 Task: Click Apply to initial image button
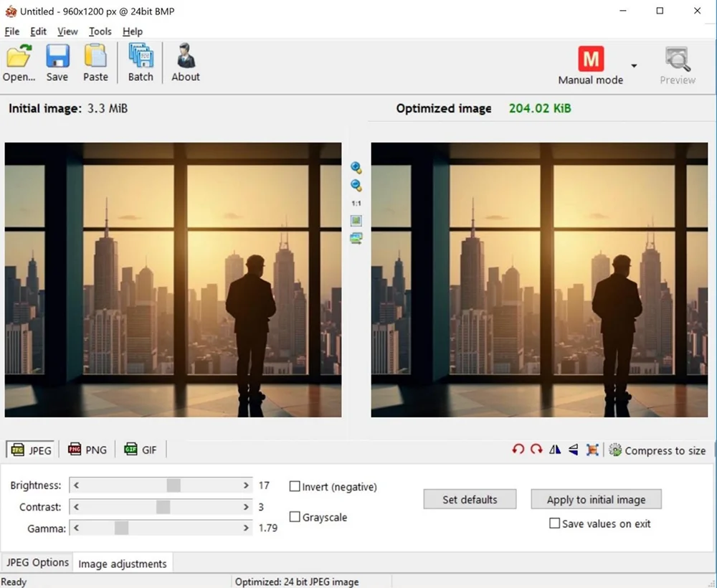coord(596,500)
